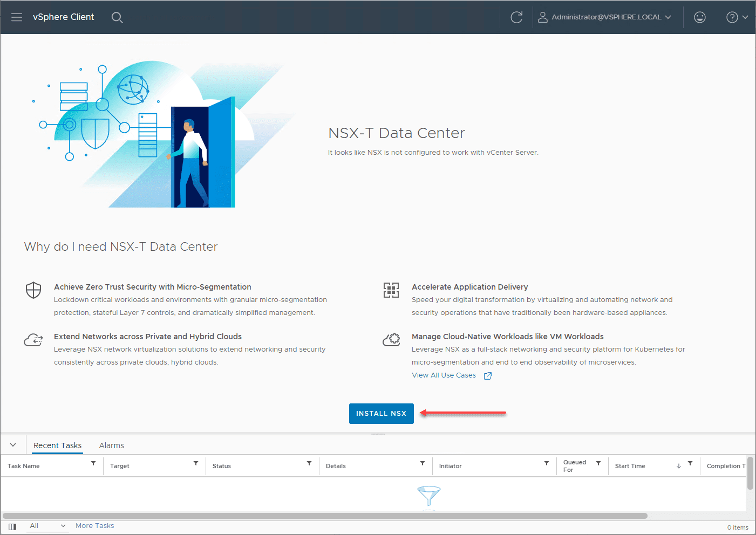This screenshot has width=756, height=535.
Task: Collapse the Recent Tasks bottom panel
Action: coord(13,445)
